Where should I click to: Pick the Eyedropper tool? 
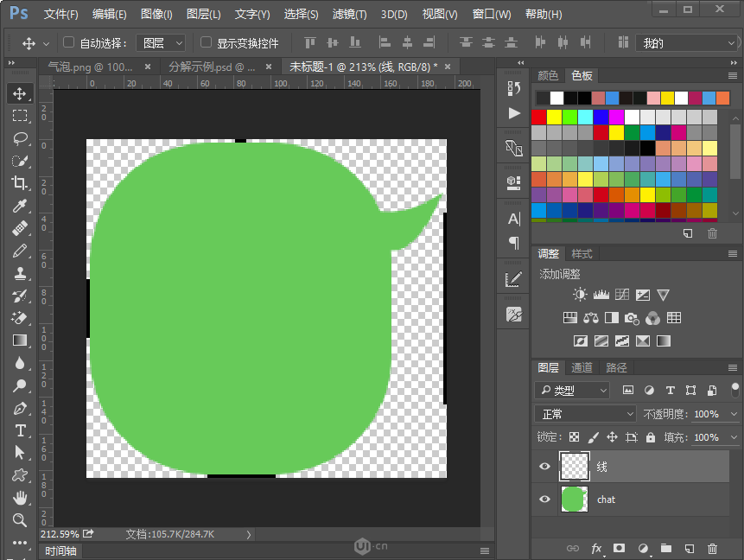[20, 206]
